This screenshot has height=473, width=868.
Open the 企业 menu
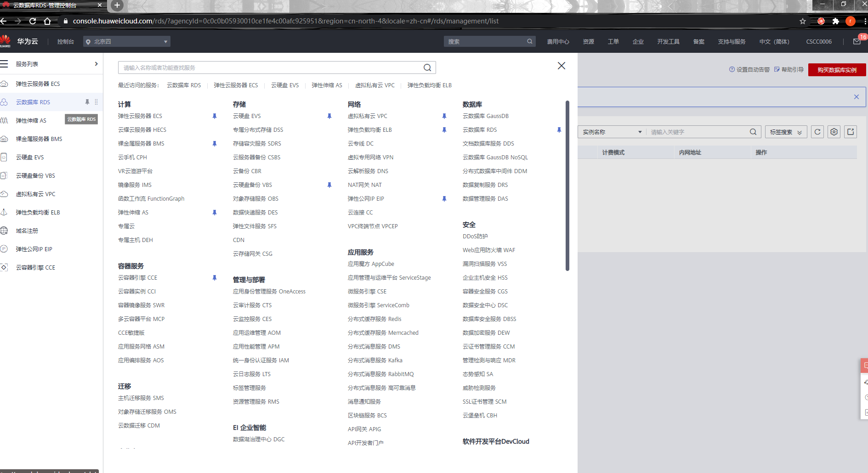(x=638, y=41)
